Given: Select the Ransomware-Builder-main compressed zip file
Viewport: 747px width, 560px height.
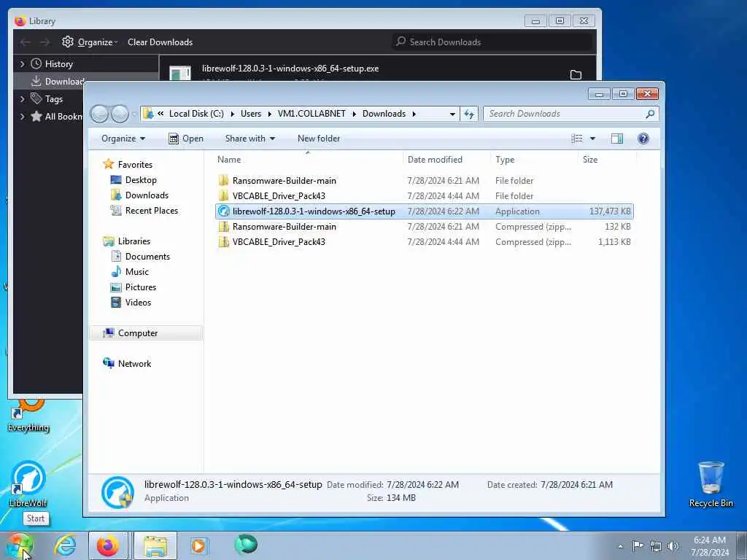Looking at the screenshot, I should point(424,227).
